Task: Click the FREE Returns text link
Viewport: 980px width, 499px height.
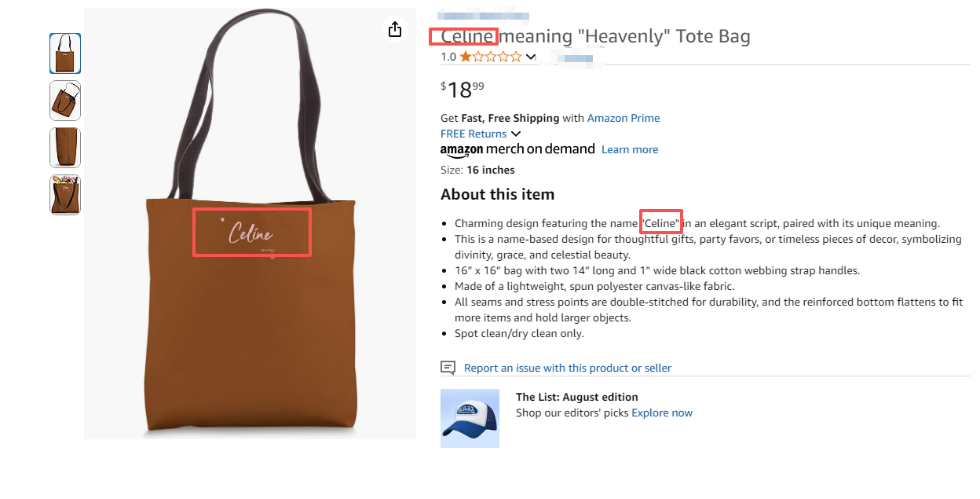Action: [x=474, y=134]
